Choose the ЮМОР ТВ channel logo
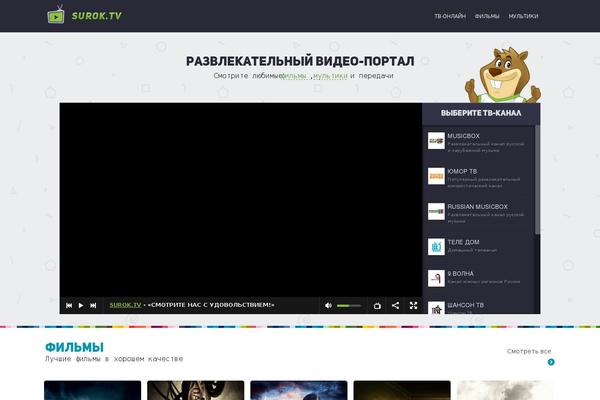600x400 pixels. pos(436,176)
